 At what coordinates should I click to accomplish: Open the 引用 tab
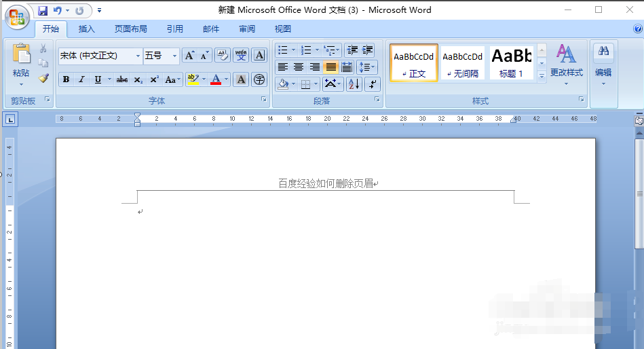coord(175,29)
